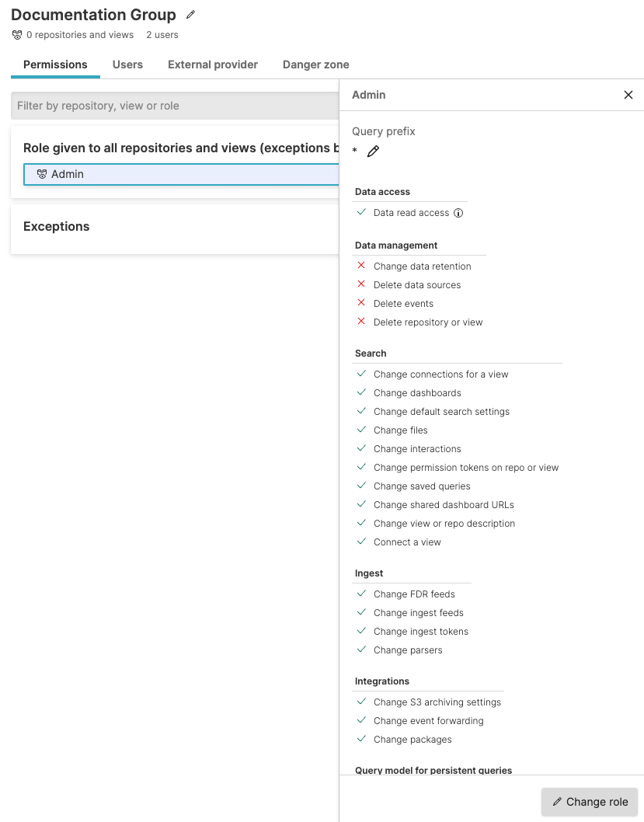Click the green check beside Change parsers
644x822 pixels.
[360, 650]
